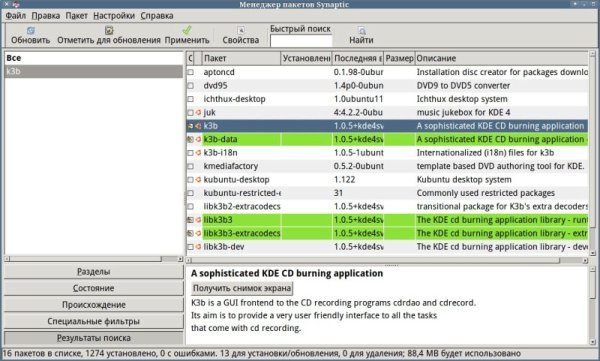Viewport: 600px width, 361px height.
Task: Select the kmediafactory package name
Action: pos(231,166)
